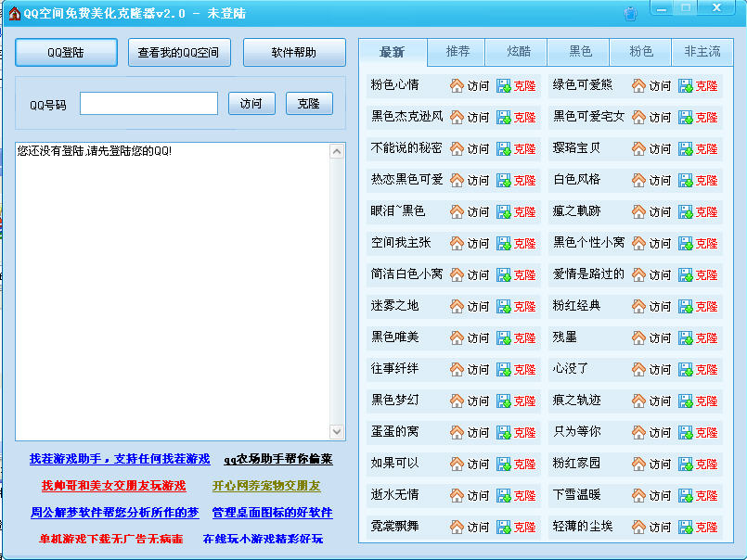Screen dimensions: 747x560
Task: Select the template name 轻薄的尘埃
Action: pos(583,526)
